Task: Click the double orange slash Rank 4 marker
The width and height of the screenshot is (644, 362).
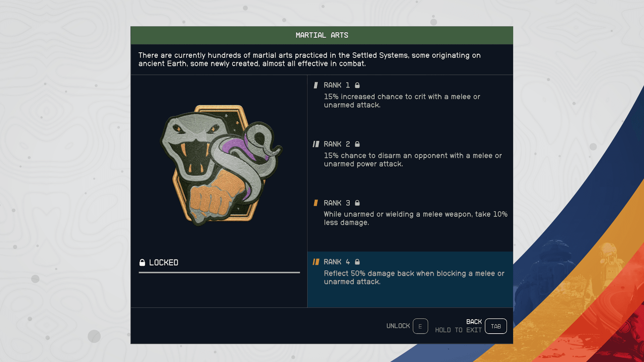Action: point(316,262)
